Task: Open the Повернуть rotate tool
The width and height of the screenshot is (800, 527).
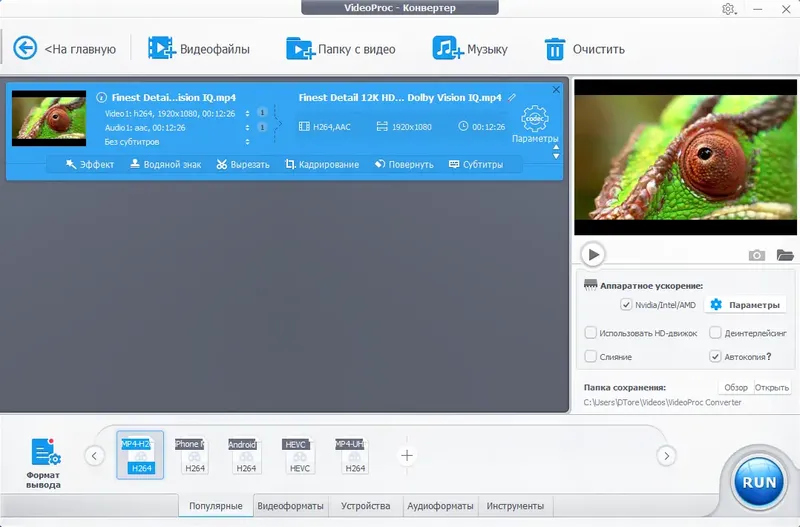Action: 404,164
